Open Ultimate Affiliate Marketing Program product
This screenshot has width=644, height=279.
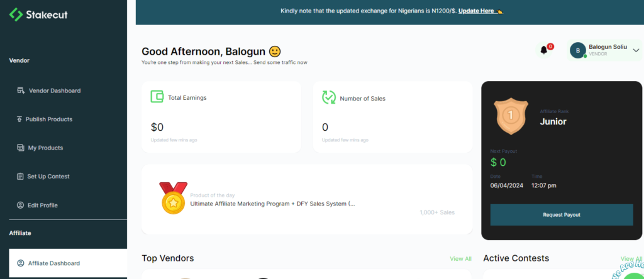tap(272, 204)
